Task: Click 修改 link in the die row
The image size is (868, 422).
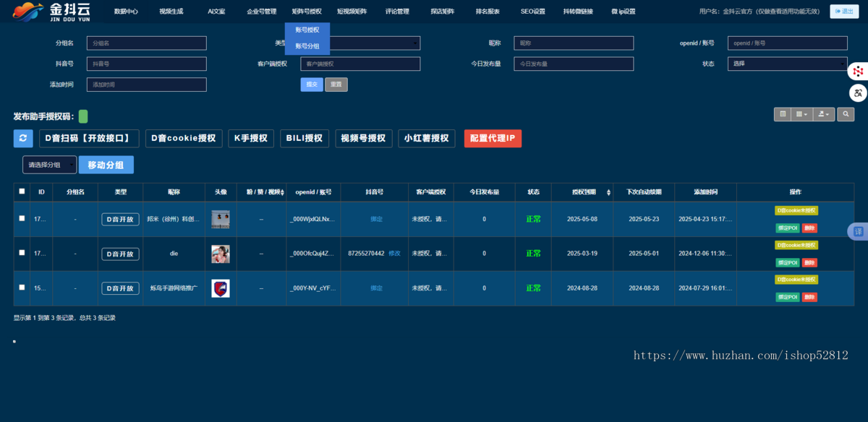Action: tap(394, 254)
